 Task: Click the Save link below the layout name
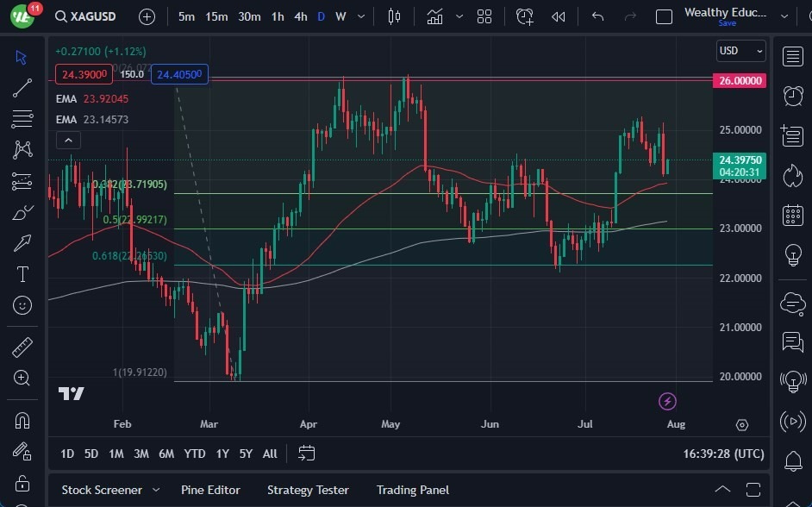pyautogui.click(x=728, y=24)
